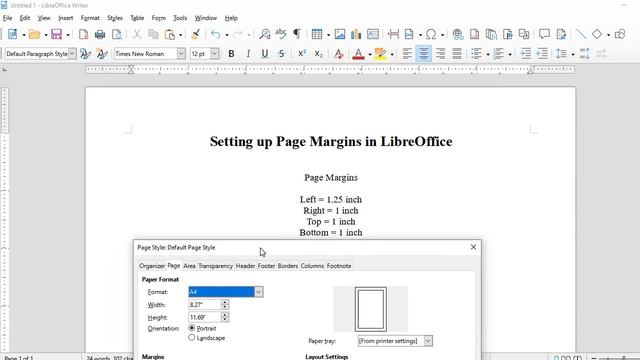Open Paragraph Style dropdown
Screen dimensions: 640x360
point(72,54)
